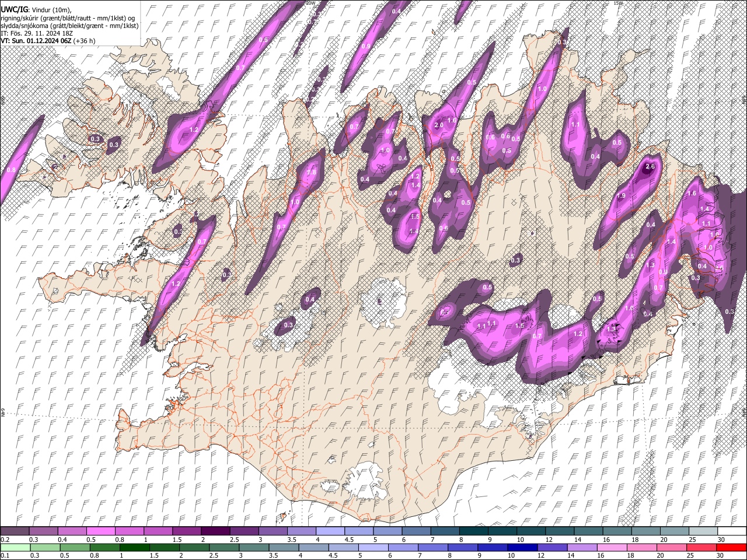
Task: Click the 'VT: Sun. 01.12.2024 06Z' valid time
Action: point(36,41)
